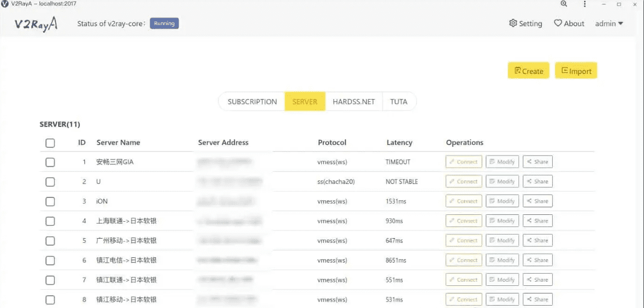Share server 5 广州移动->日本软银
This screenshot has height=308, width=644.
(x=538, y=240)
